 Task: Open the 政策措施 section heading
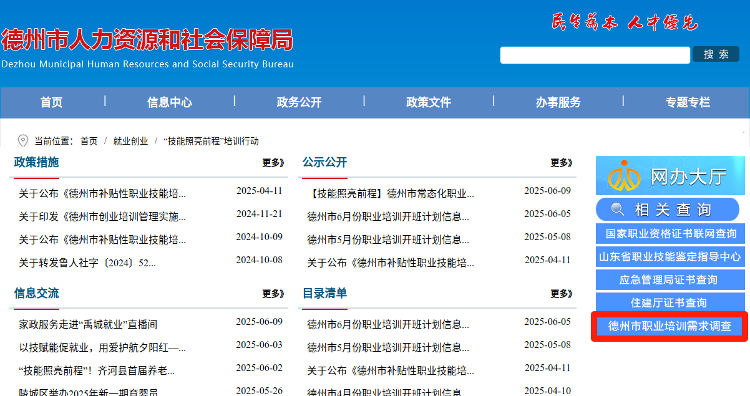click(36, 162)
